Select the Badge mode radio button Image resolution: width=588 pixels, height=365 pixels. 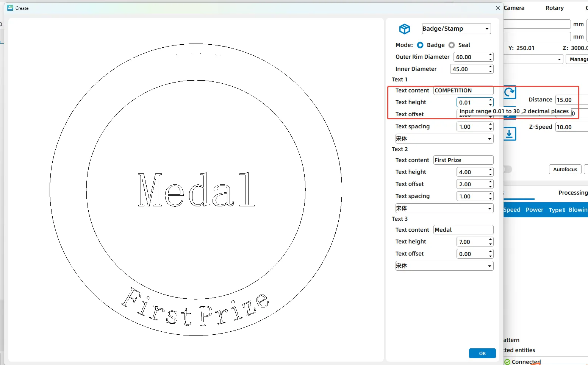420,45
